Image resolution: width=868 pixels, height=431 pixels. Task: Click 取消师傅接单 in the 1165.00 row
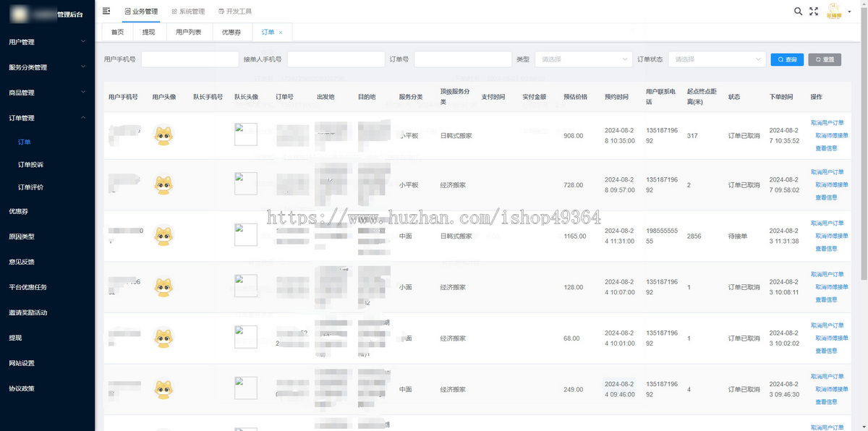point(832,236)
